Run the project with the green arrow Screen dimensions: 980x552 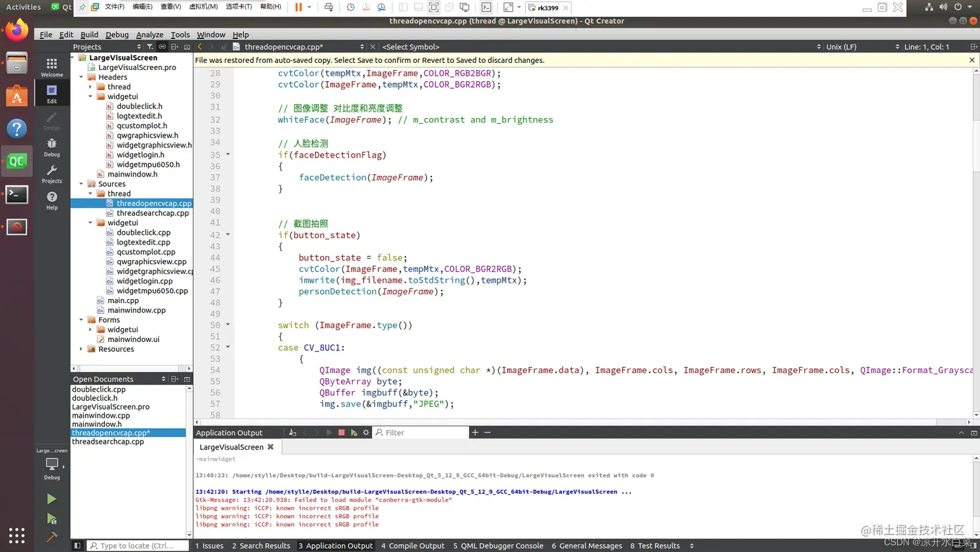tap(51, 499)
